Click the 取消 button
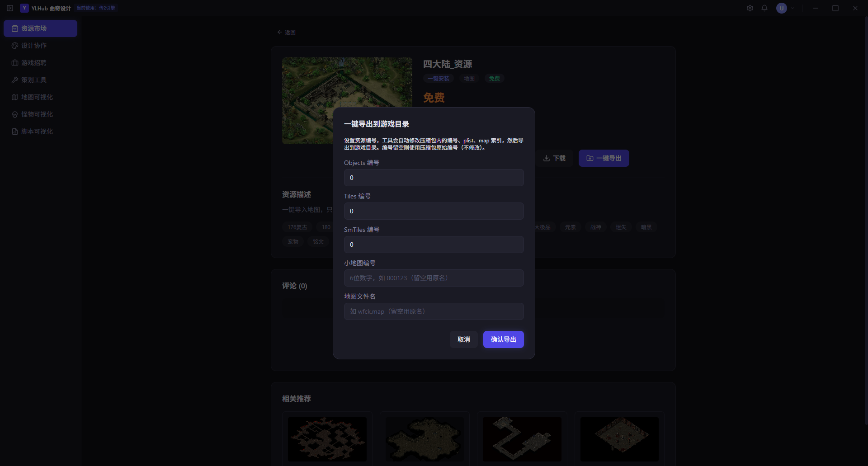This screenshot has width=868, height=466. coord(464,339)
